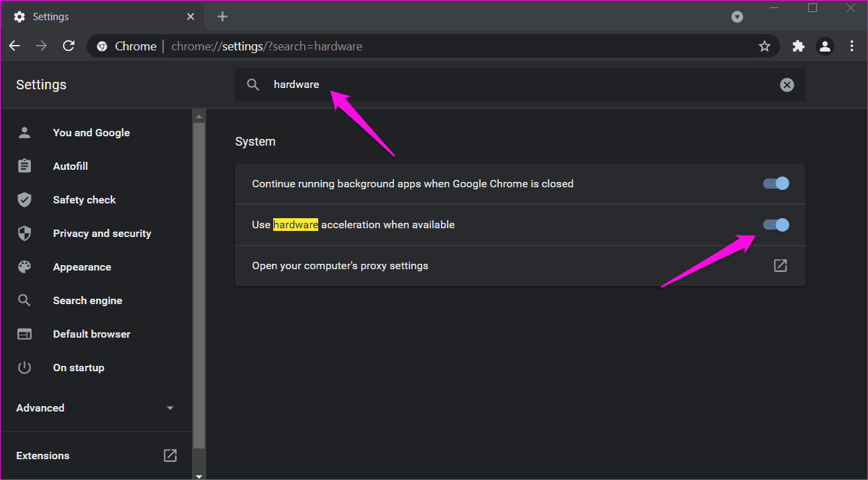868x480 pixels.
Task: Click the System section heading
Action: point(255,142)
